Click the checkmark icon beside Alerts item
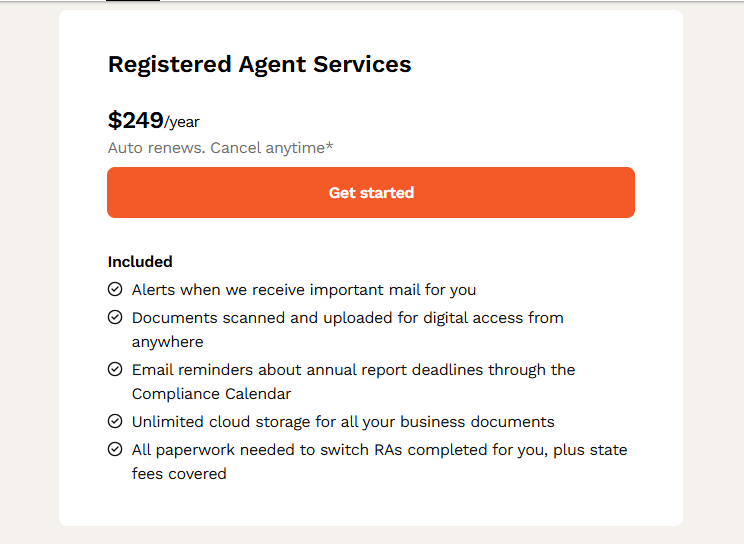This screenshot has height=544, width=744. point(115,289)
